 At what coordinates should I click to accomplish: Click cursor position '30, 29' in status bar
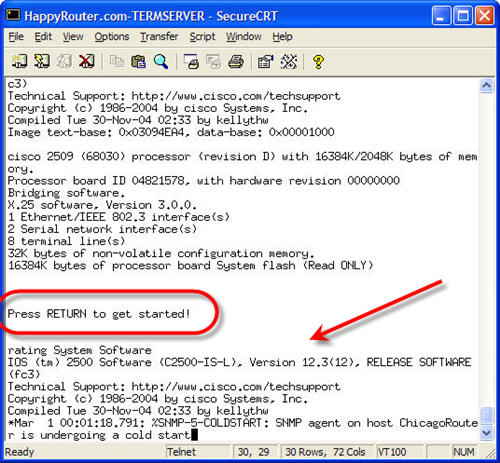click(253, 452)
